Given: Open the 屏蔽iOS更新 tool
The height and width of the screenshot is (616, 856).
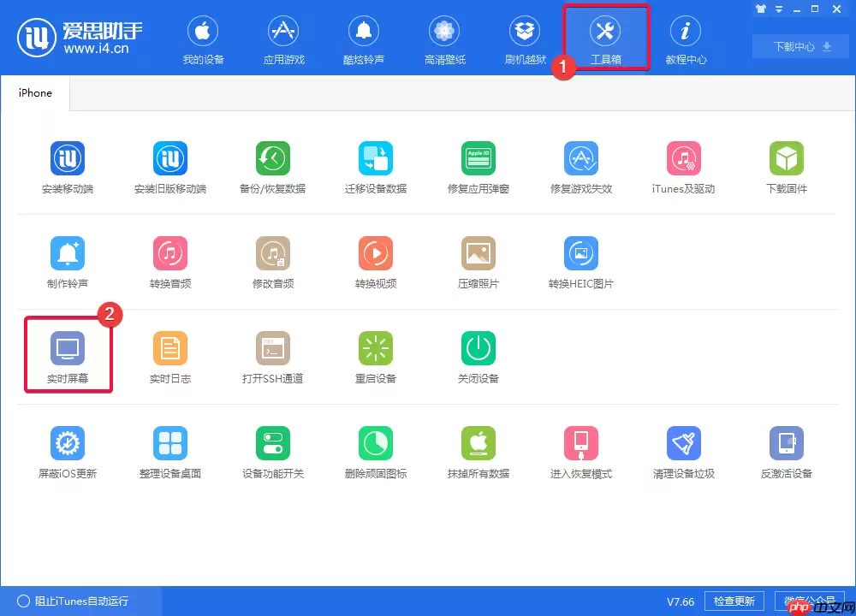Looking at the screenshot, I should (x=68, y=444).
